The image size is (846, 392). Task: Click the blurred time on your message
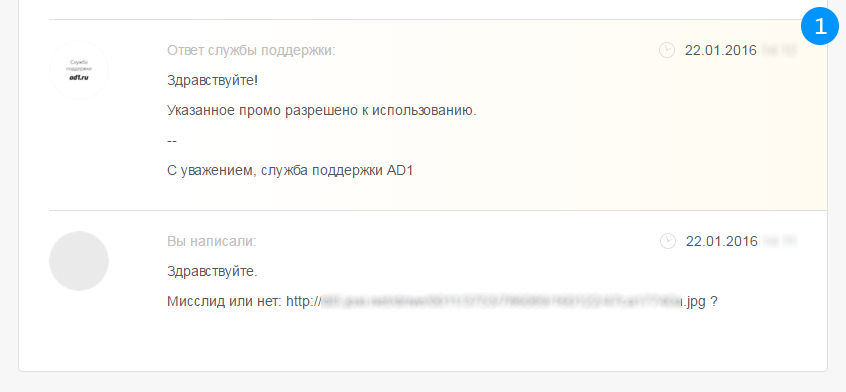point(780,242)
